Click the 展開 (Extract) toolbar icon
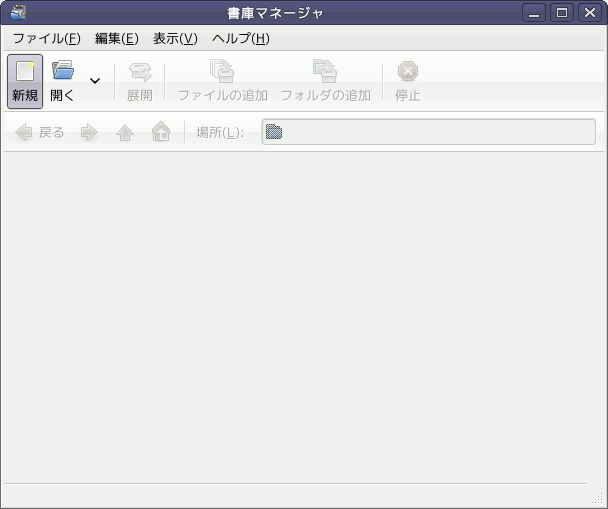This screenshot has height=509, width=608. (x=139, y=72)
